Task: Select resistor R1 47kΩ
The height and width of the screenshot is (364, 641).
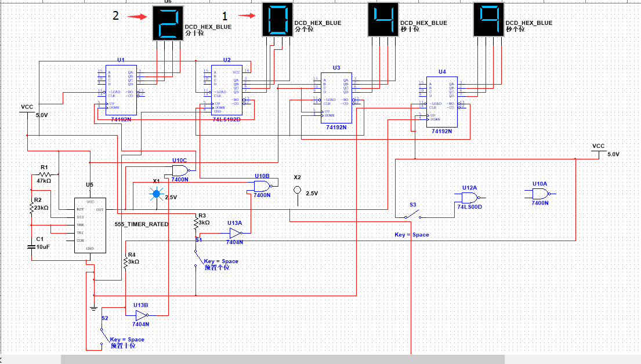Action: click(x=45, y=174)
